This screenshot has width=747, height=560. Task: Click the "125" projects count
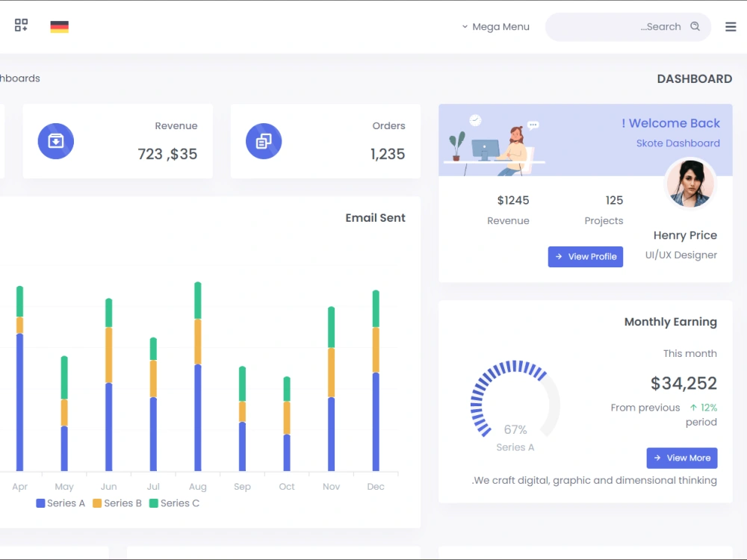coord(614,200)
